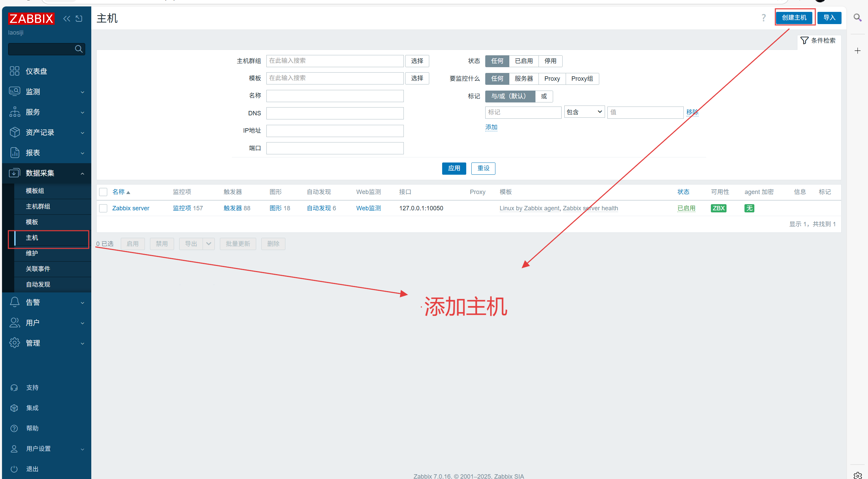868x479 pixels.
Task: Open the 关联事件 submenu item
Action: tap(53, 269)
